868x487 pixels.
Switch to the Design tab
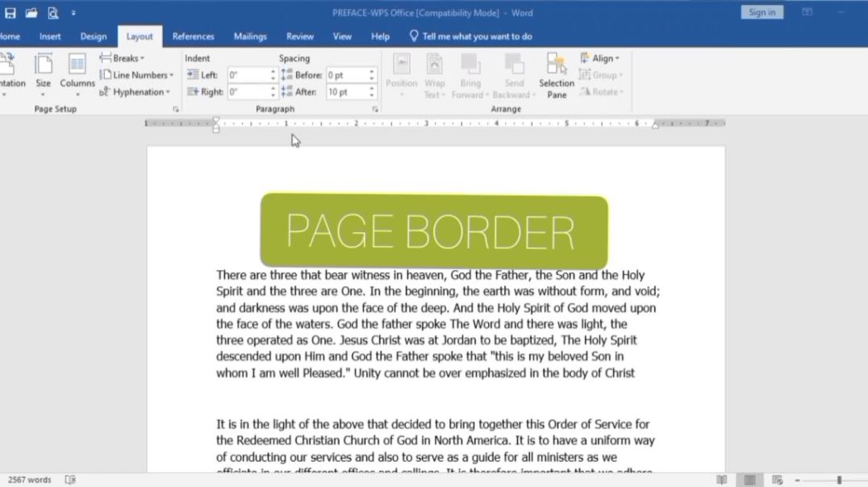[93, 35]
